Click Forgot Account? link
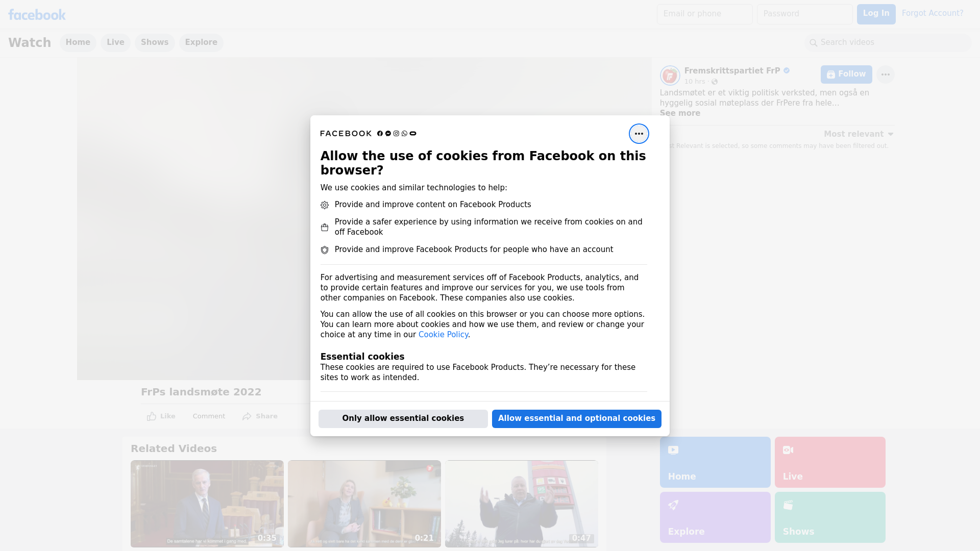 tap(933, 13)
